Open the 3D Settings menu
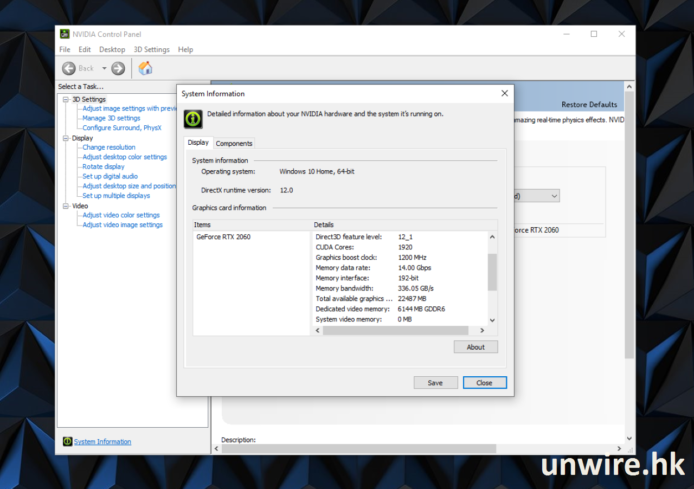This screenshot has width=694, height=489. pos(151,49)
